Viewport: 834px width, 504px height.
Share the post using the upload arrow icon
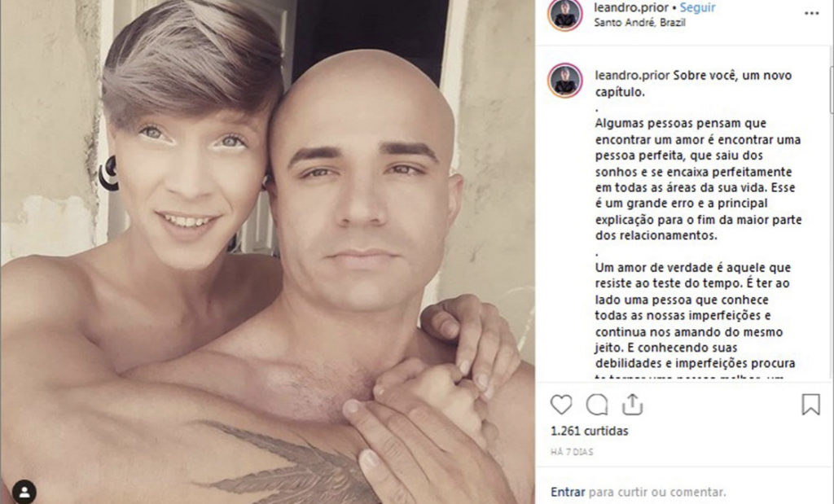coord(632,404)
